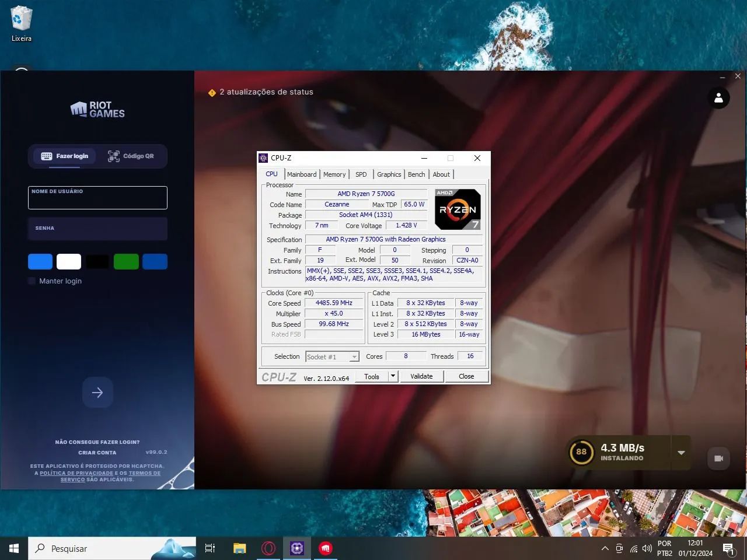
Task: Click the keyboard icon on Fazer login
Action: pyautogui.click(x=48, y=156)
